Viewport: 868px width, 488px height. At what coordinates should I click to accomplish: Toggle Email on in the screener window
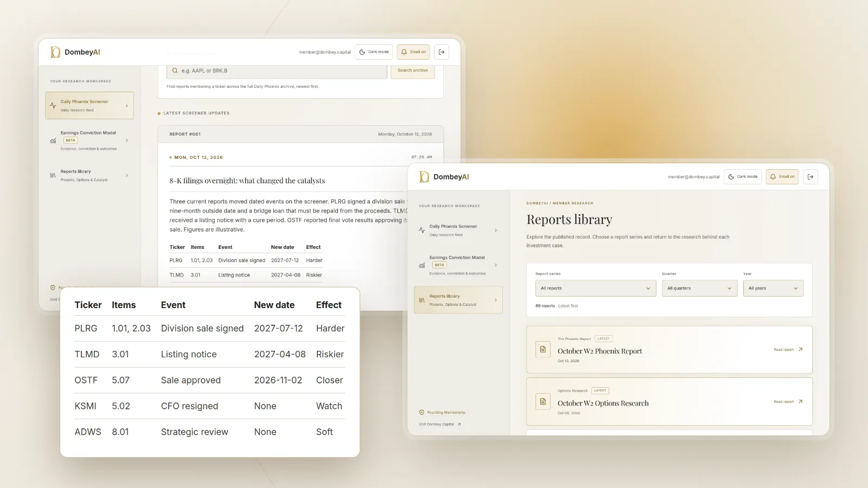click(413, 52)
